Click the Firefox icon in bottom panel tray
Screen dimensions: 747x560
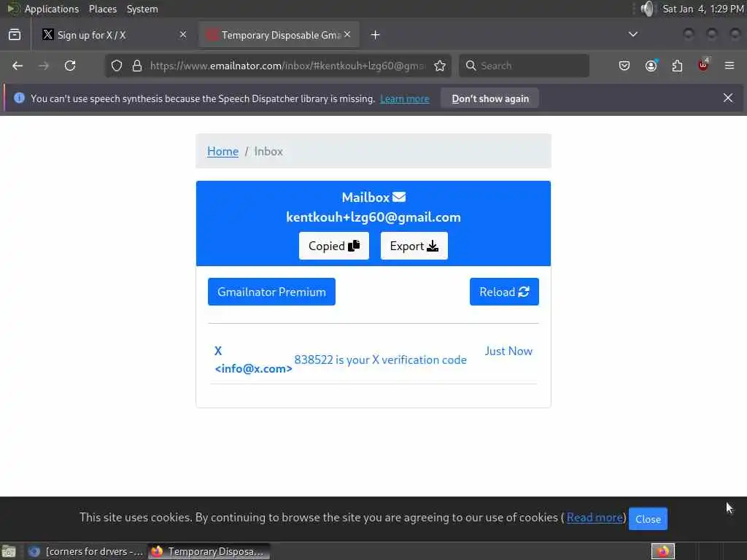[662, 551]
